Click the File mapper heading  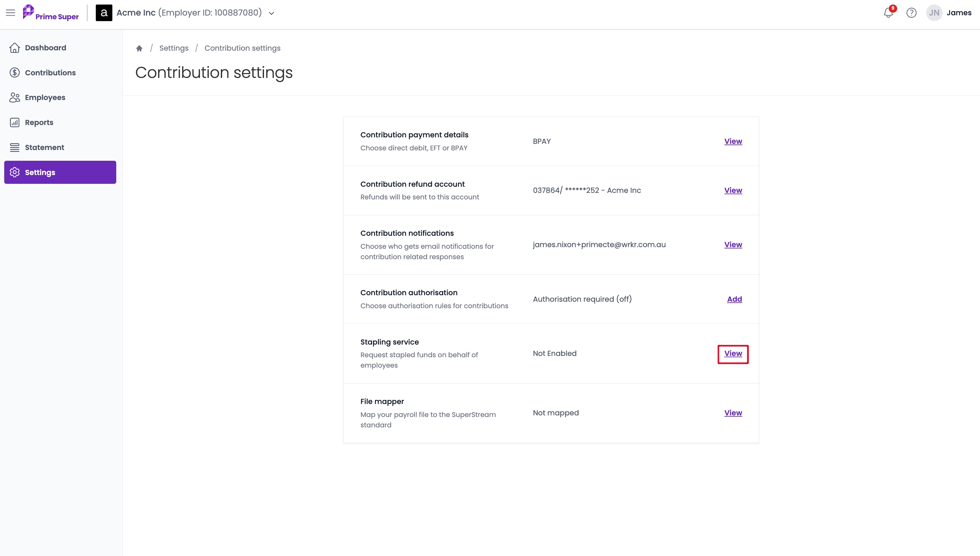click(x=382, y=401)
